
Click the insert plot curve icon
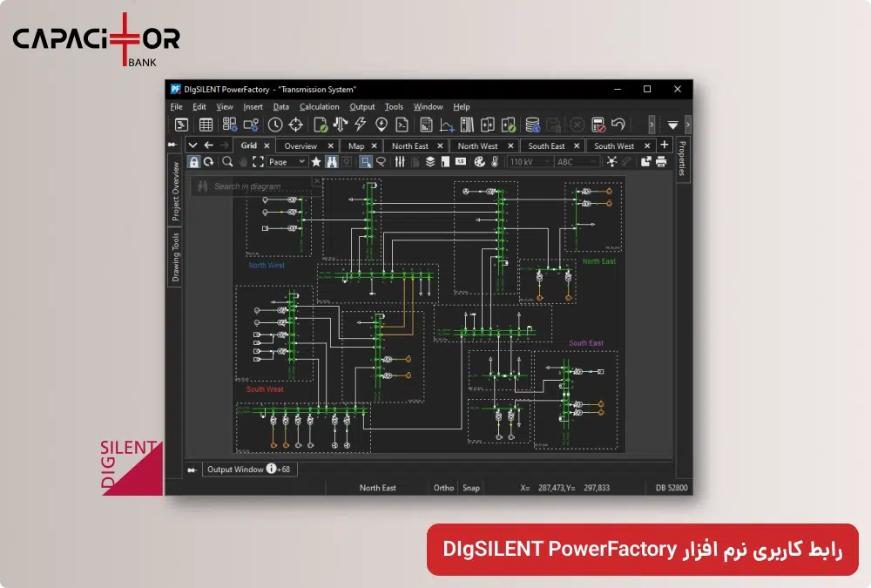click(x=447, y=125)
